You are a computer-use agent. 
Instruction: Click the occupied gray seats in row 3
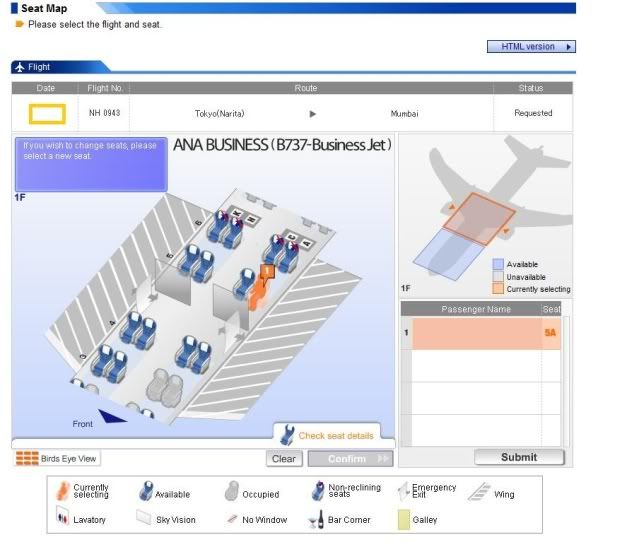pos(165,386)
